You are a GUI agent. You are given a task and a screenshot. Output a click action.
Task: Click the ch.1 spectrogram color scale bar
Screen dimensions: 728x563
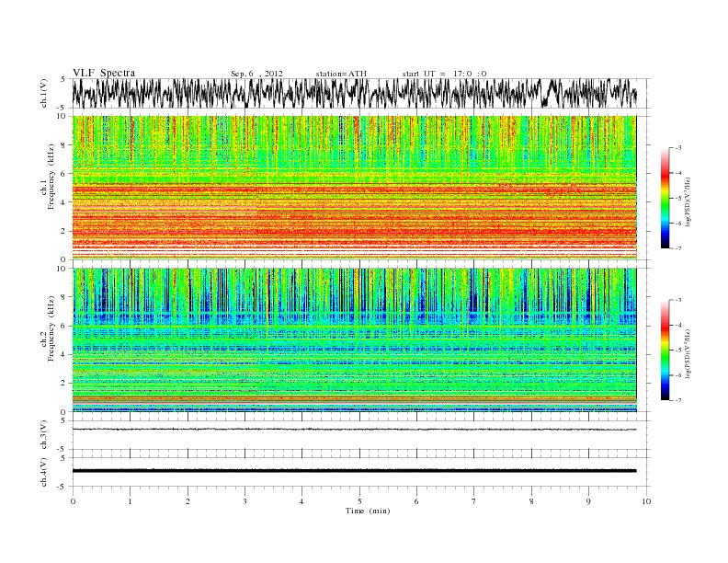(x=665, y=198)
